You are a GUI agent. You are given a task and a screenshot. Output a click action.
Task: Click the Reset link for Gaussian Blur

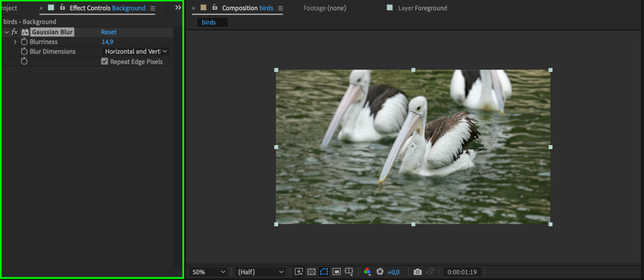point(109,32)
